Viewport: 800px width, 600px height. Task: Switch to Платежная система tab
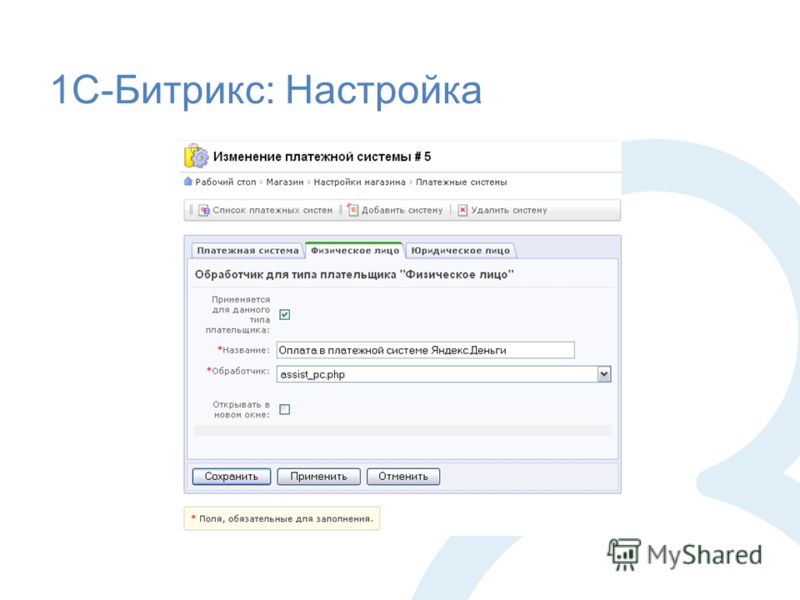point(248,251)
